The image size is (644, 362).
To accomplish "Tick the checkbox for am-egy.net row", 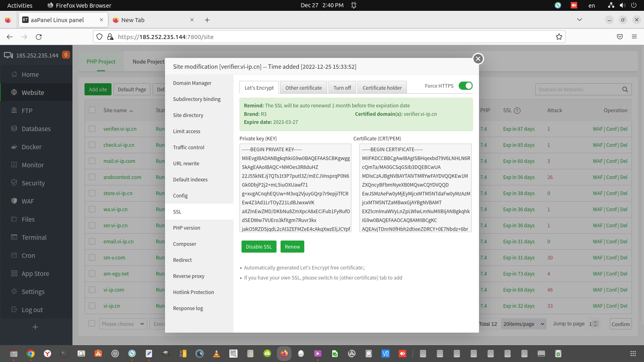I will (92, 274).
